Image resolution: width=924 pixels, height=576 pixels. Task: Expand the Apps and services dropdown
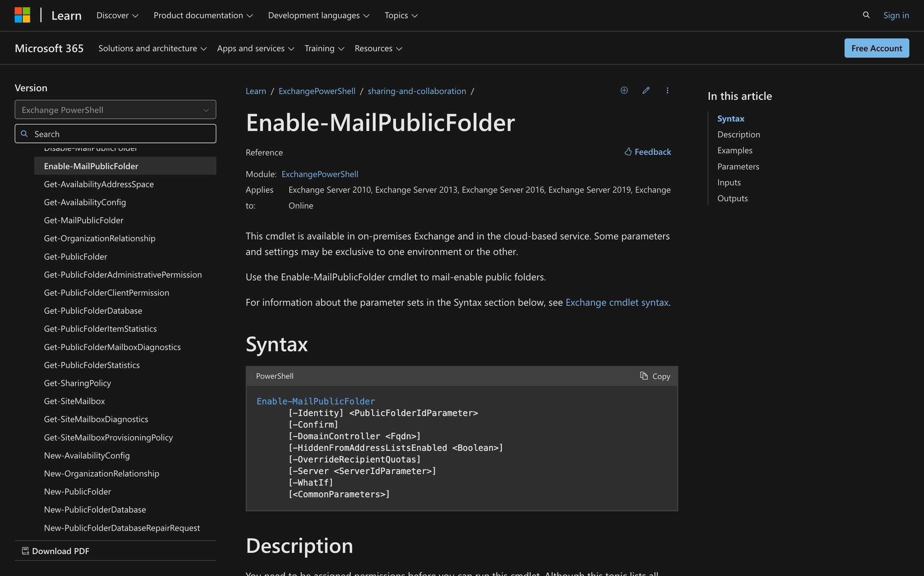pos(255,47)
